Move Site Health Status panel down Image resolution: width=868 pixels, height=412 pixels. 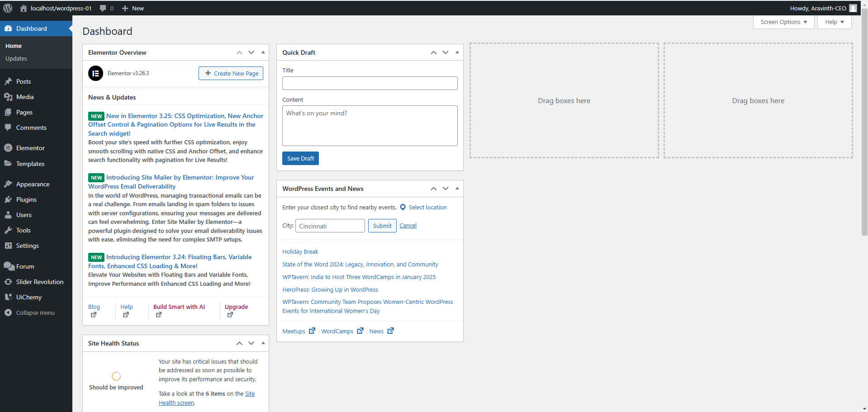(251, 343)
